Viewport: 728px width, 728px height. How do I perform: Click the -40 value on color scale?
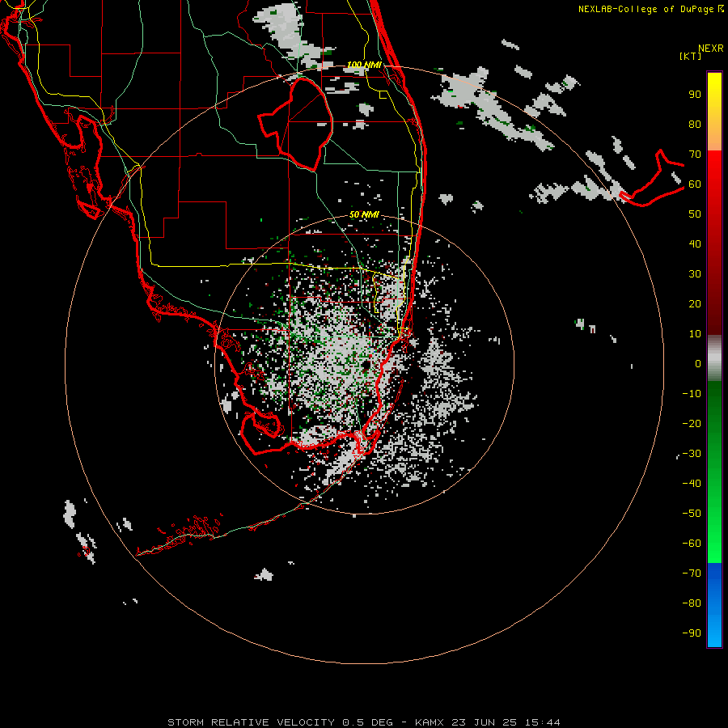[x=692, y=484]
